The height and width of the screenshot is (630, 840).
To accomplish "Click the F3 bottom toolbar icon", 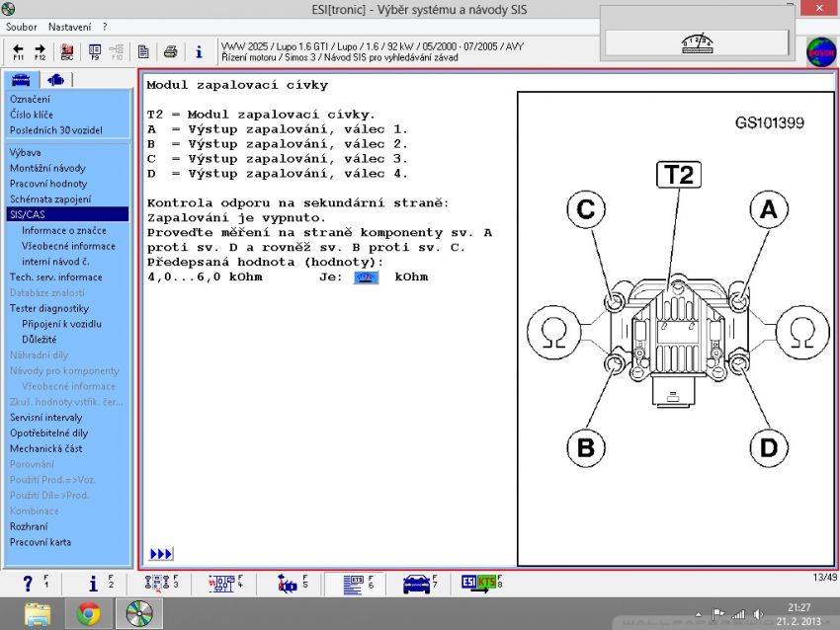I will (x=157, y=584).
